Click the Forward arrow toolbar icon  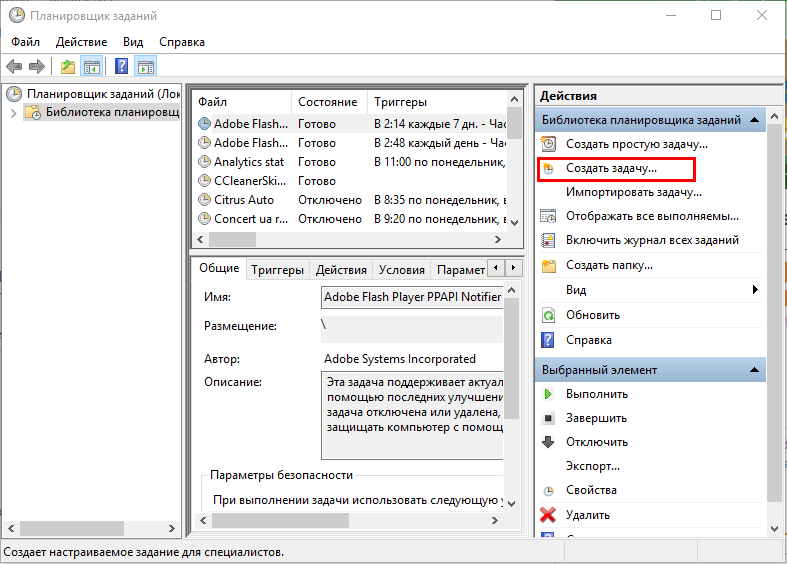point(37,66)
